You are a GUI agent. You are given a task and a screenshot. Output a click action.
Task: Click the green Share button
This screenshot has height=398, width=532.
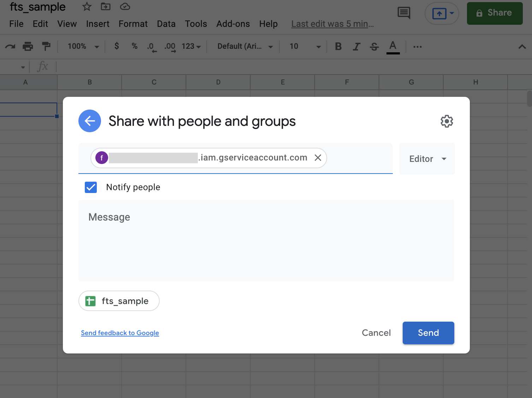[495, 13]
